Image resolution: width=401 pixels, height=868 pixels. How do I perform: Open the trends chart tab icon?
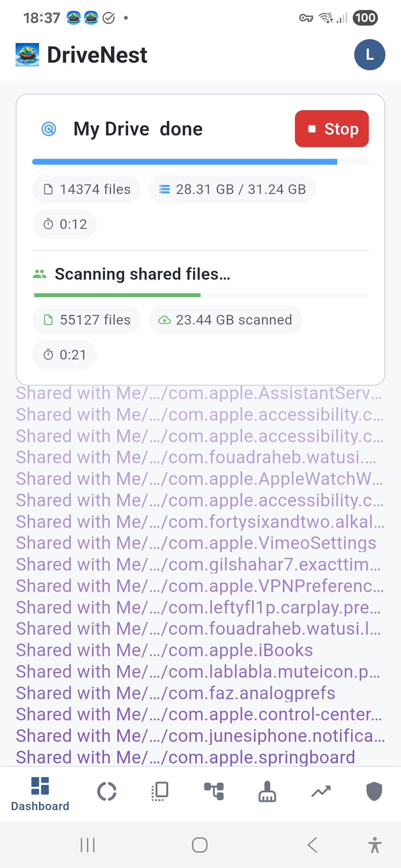(x=321, y=792)
